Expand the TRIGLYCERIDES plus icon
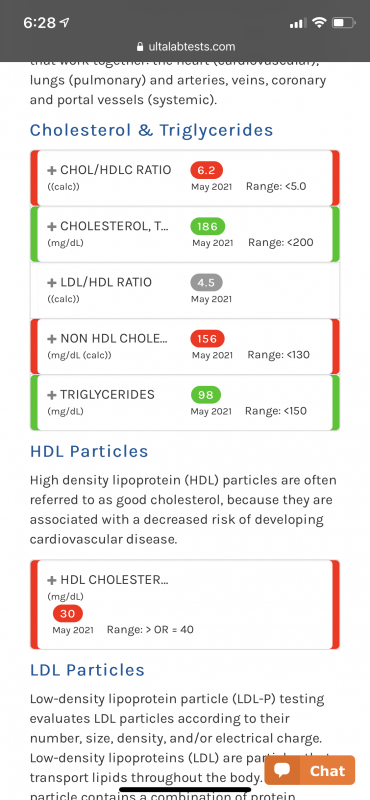370x800 pixels. 52,395
